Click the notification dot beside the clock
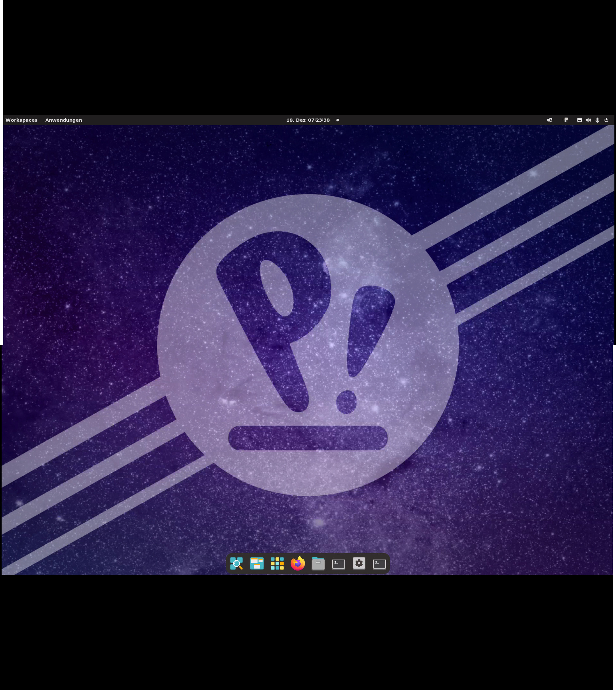The image size is (616, 690). coord(337,120)
